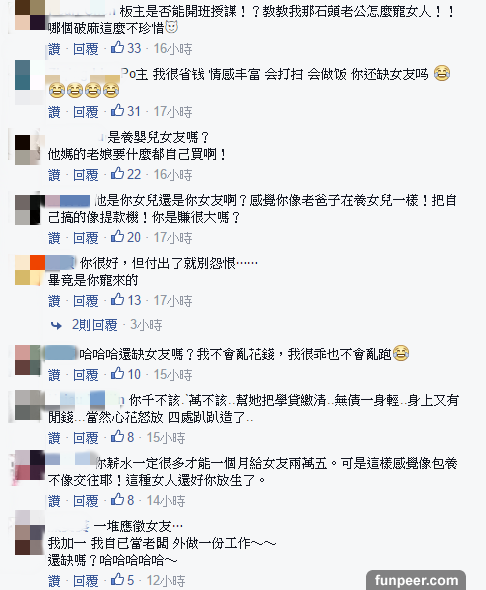Click thumbs-up icon showing 22 likes
This screenshot has width=486, height=590.
pos(117,173)
